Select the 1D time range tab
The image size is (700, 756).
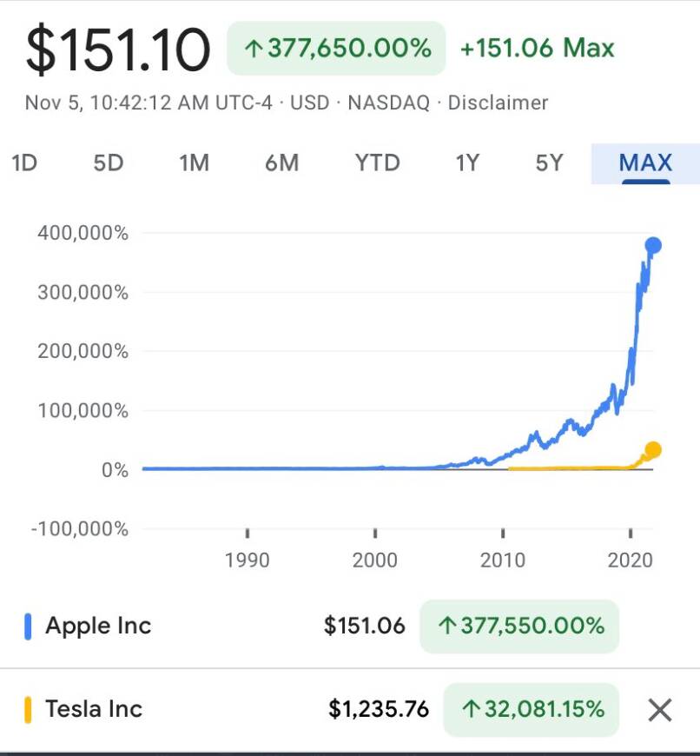[24, 162]
